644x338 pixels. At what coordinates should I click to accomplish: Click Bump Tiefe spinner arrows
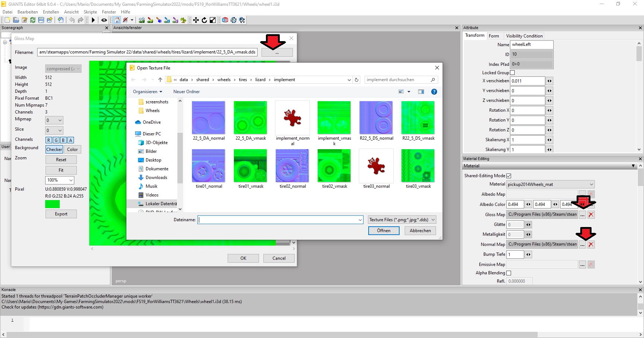click(x=528, y=254)
